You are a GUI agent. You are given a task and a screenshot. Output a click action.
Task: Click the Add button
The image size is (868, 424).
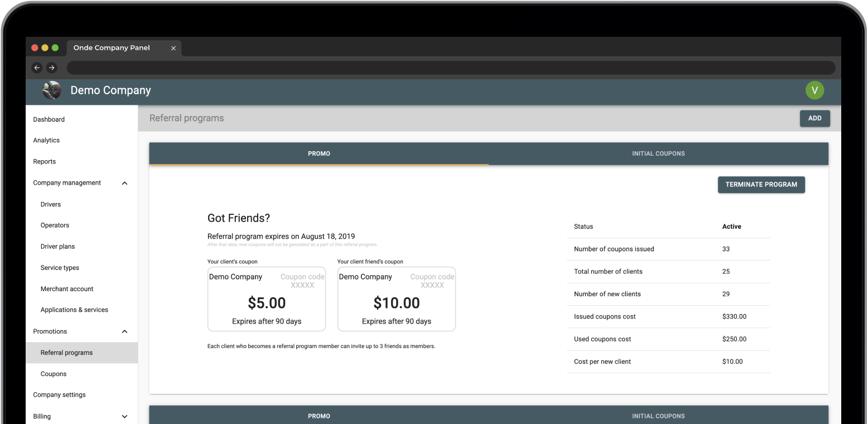click(814, 118)
